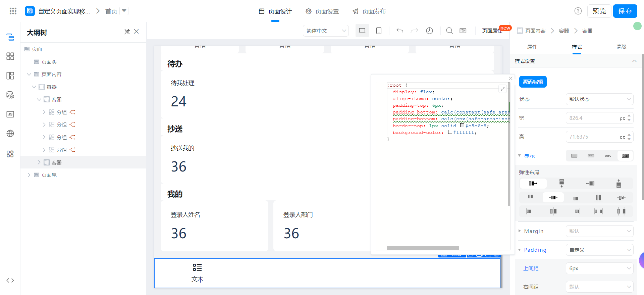Open the source code view icon
The image size is (644, 295).
click(x=10, y=281)
